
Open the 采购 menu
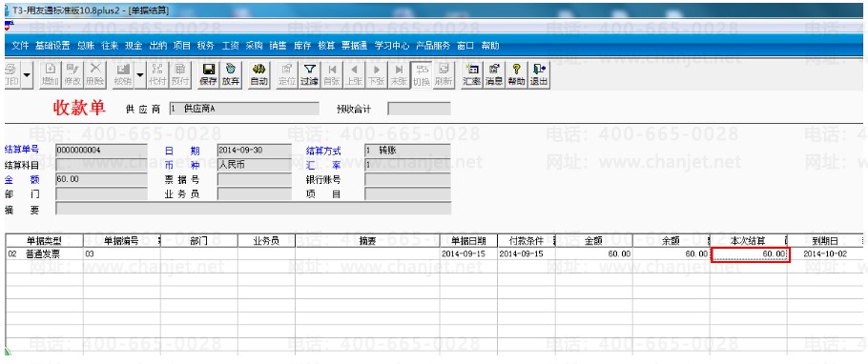(254, 46)
